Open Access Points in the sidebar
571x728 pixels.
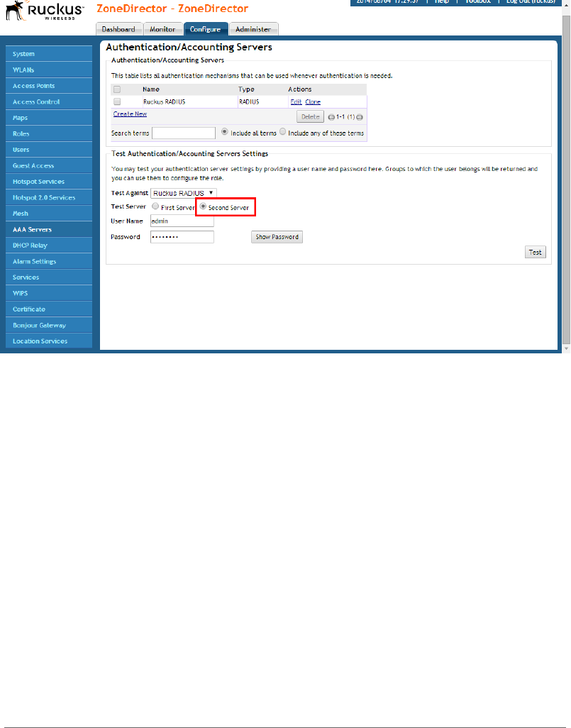click(x=49, y=86)
